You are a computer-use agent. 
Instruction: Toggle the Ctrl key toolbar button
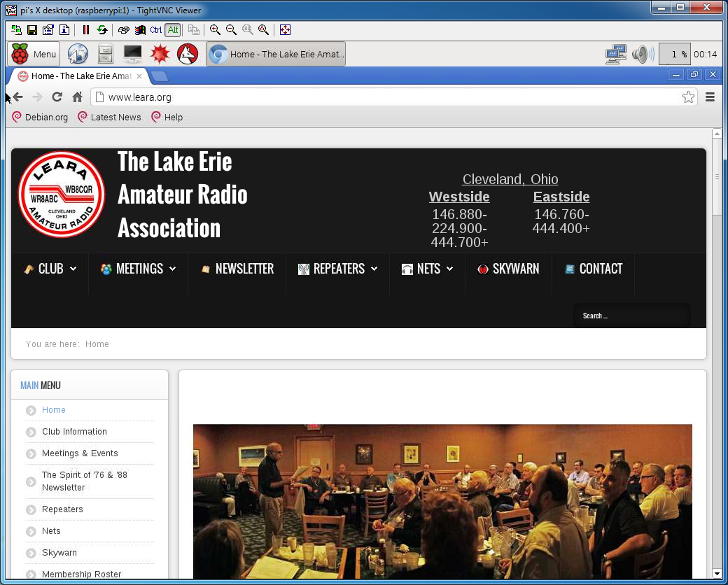156,30
